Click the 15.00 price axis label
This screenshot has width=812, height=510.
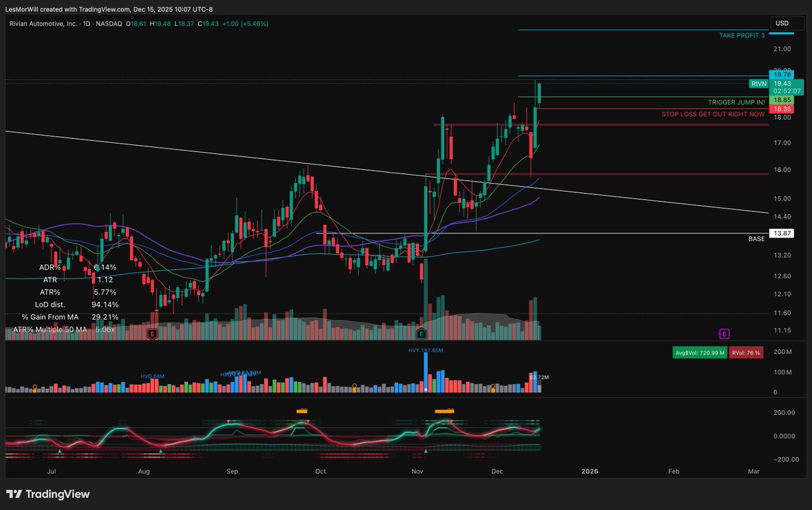pos(782,198)
